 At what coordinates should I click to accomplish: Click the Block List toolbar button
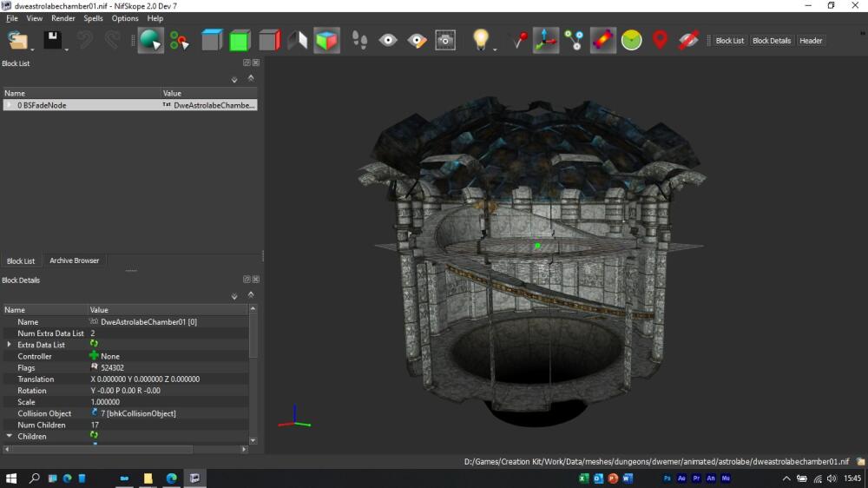point(730,41)
